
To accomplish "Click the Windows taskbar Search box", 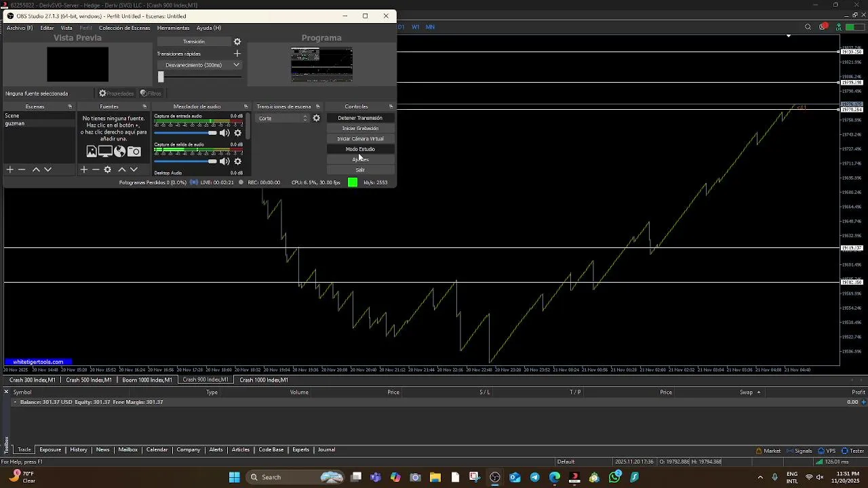I will [294, 477].
